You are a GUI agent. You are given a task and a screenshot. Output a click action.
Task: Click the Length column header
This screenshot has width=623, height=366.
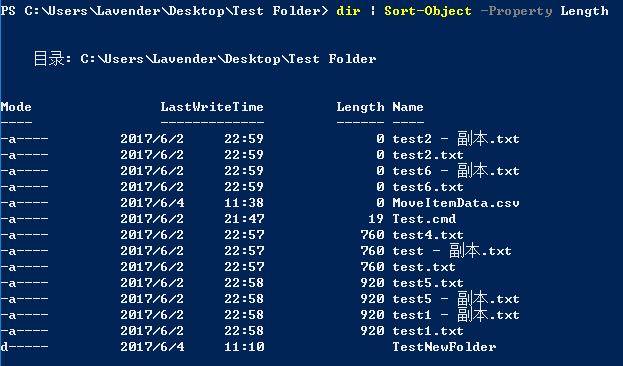360,107
